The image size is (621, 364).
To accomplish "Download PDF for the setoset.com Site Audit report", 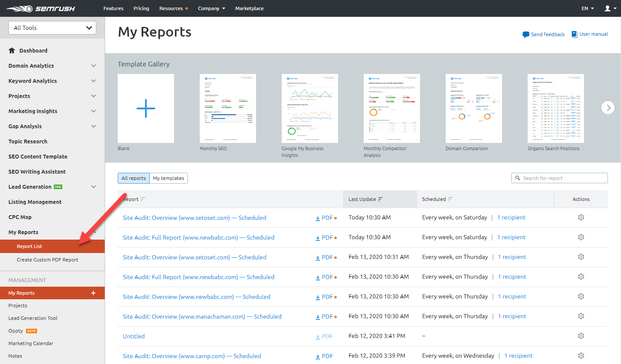I will click(324, 217).
